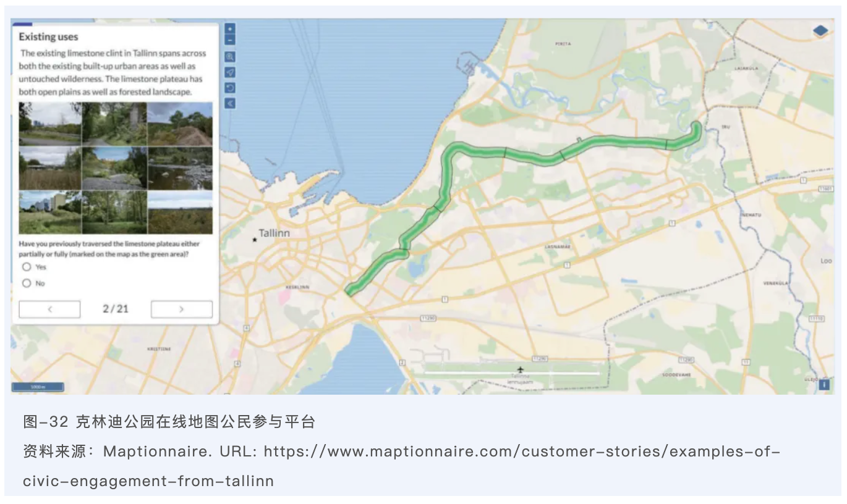Select the 'Yes' radio option
847x504 pixels.
pos(27,267)
